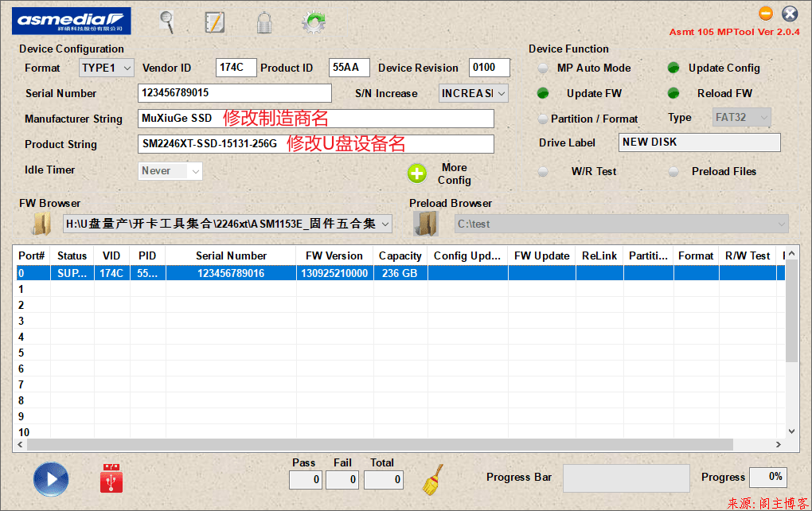
Task: Click the Fail count field
Action: tap(342, 479)
